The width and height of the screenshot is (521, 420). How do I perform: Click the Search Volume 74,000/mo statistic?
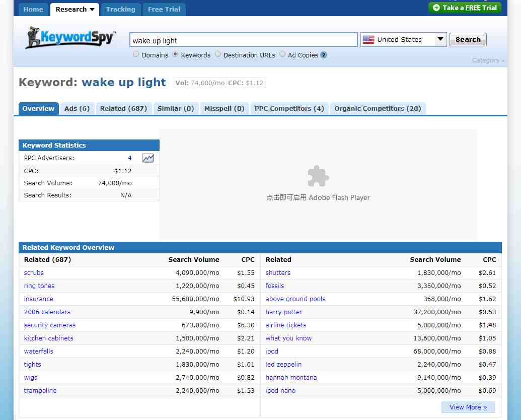click(x=115, y=183)
